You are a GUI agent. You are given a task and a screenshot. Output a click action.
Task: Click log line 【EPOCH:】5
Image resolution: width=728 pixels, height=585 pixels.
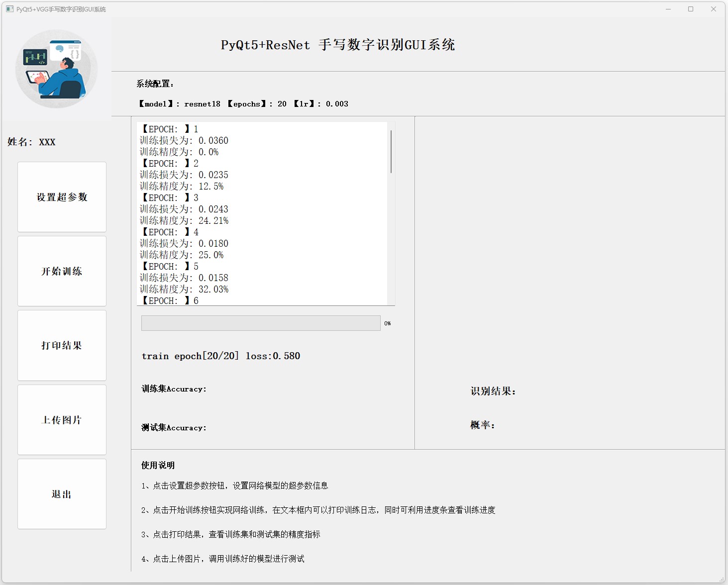coord(169,266)
